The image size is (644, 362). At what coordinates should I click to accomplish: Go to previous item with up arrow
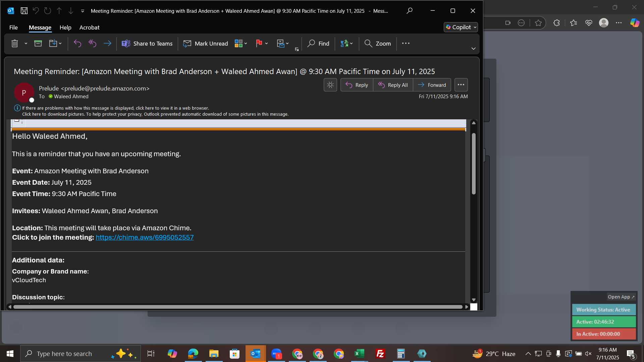(59, 11)
